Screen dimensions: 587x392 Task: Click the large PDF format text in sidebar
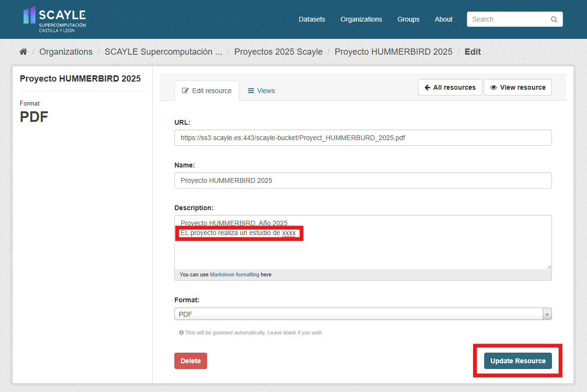tap(34, 117)
